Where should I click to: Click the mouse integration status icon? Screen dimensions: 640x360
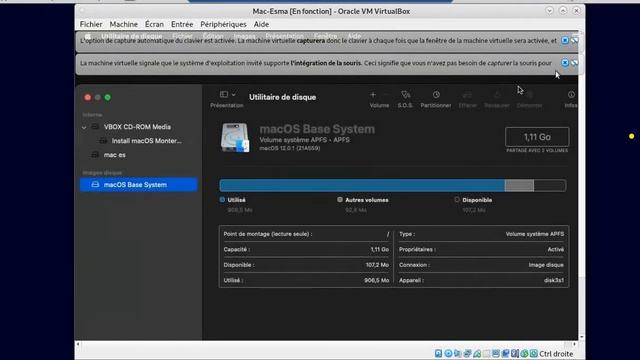(x=524, y=353)
